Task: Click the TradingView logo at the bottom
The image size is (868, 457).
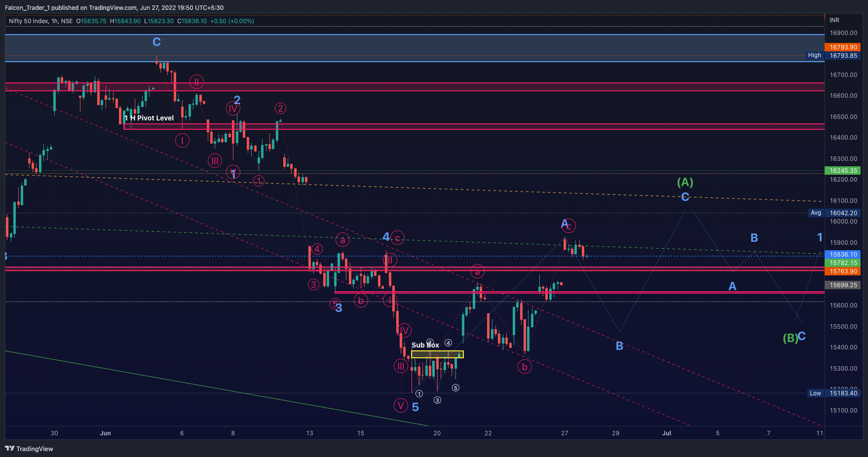Action: tap(29, 449)
